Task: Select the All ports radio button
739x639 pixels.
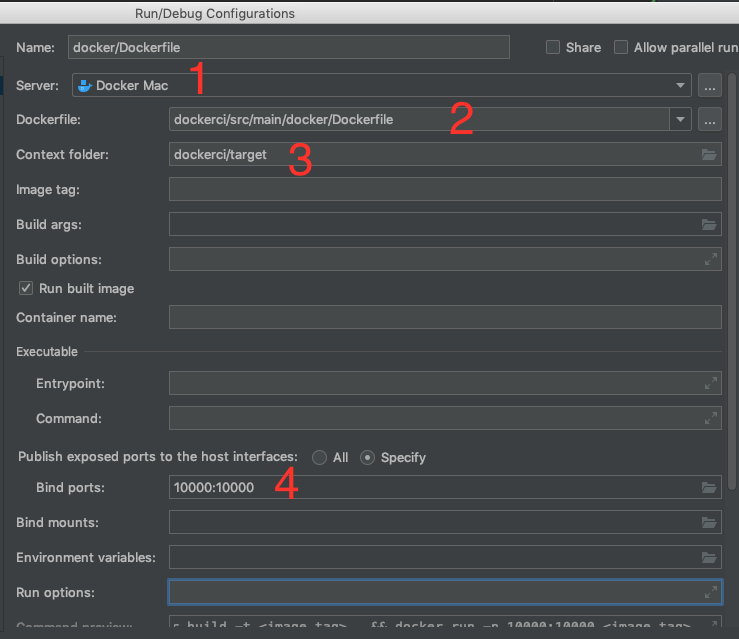Action: click(320, 457)
